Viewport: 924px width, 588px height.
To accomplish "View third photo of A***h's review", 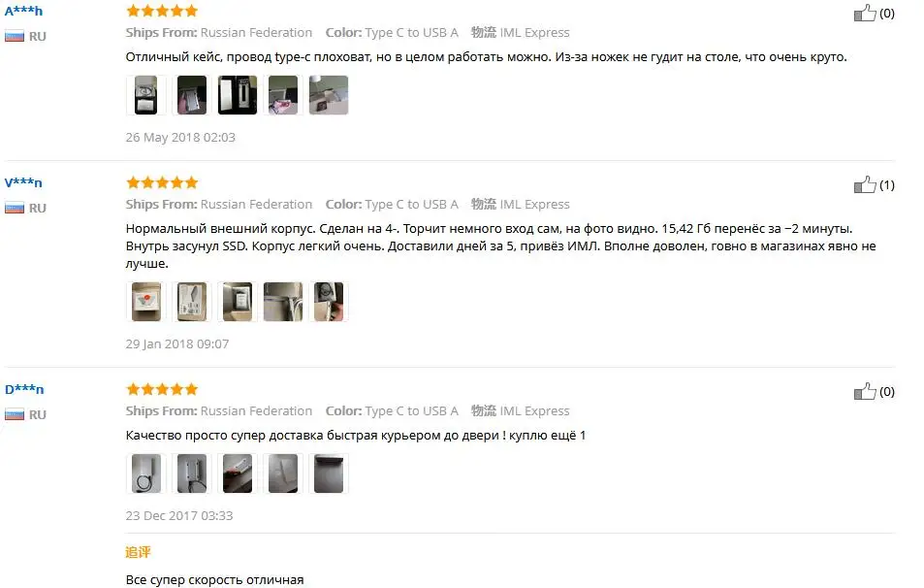I will click(238, 95).
